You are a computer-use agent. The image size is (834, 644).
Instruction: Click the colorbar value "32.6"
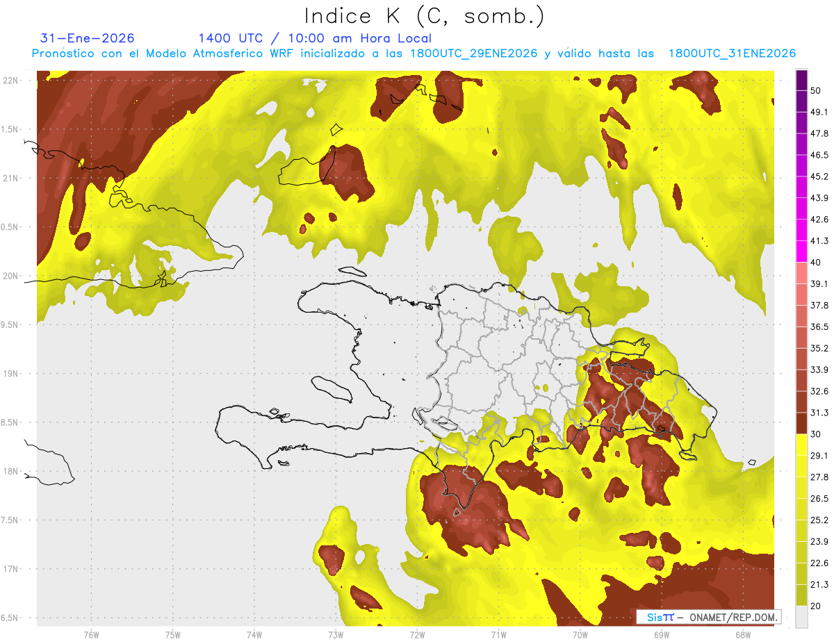pos(819,391)
